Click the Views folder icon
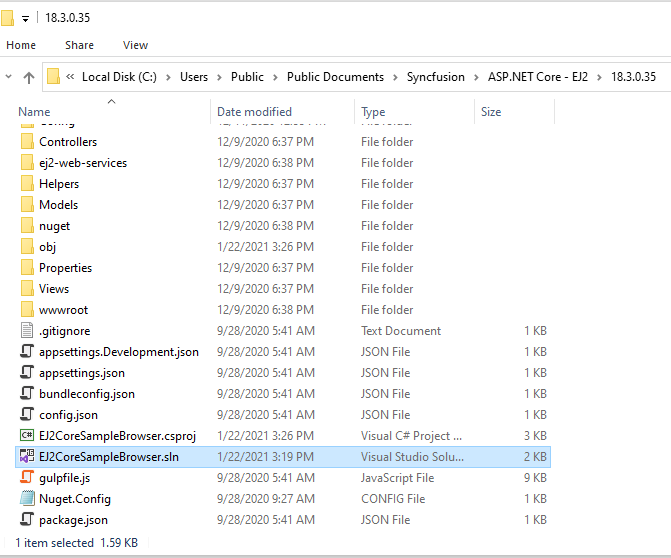This screenshot has width=671, height=558. [x=27, y=288]
